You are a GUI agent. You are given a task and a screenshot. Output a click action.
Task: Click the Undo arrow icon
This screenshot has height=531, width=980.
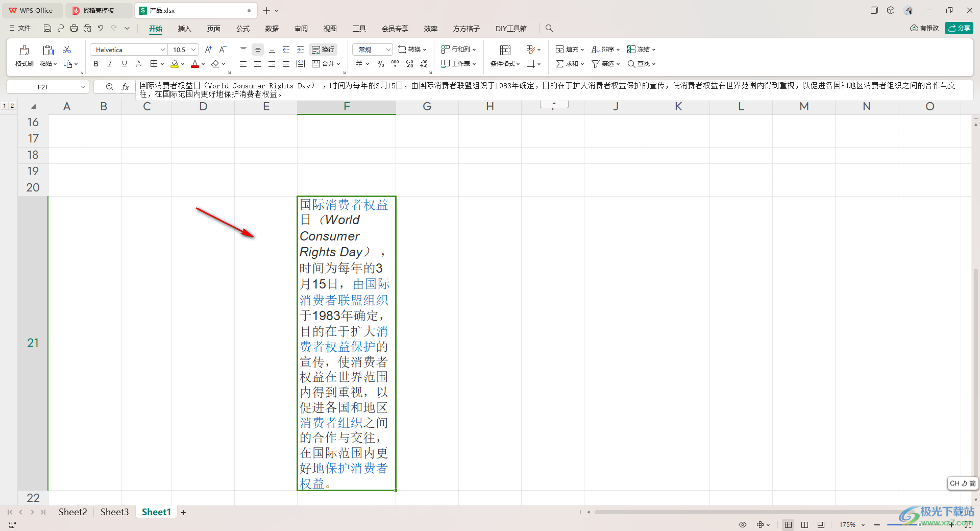(101, 28)
